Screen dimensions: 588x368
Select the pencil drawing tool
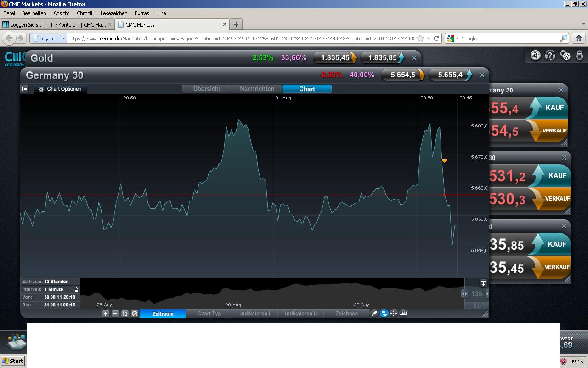(374, 313)
